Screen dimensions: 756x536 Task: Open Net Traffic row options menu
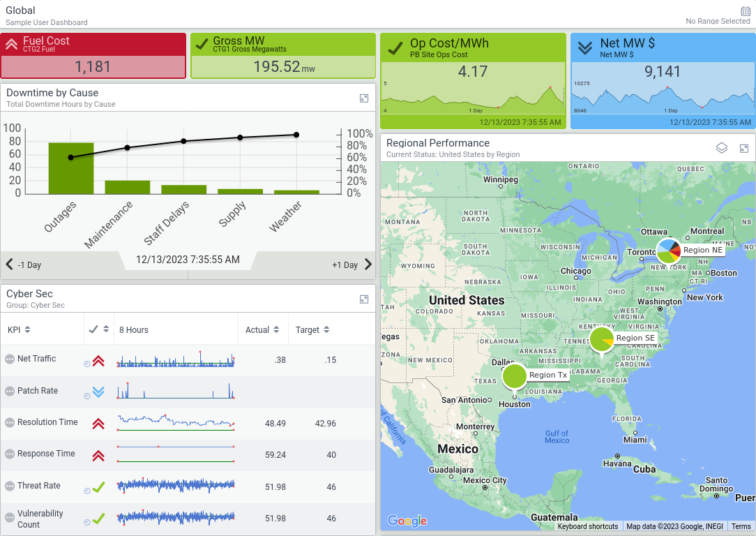10,359
